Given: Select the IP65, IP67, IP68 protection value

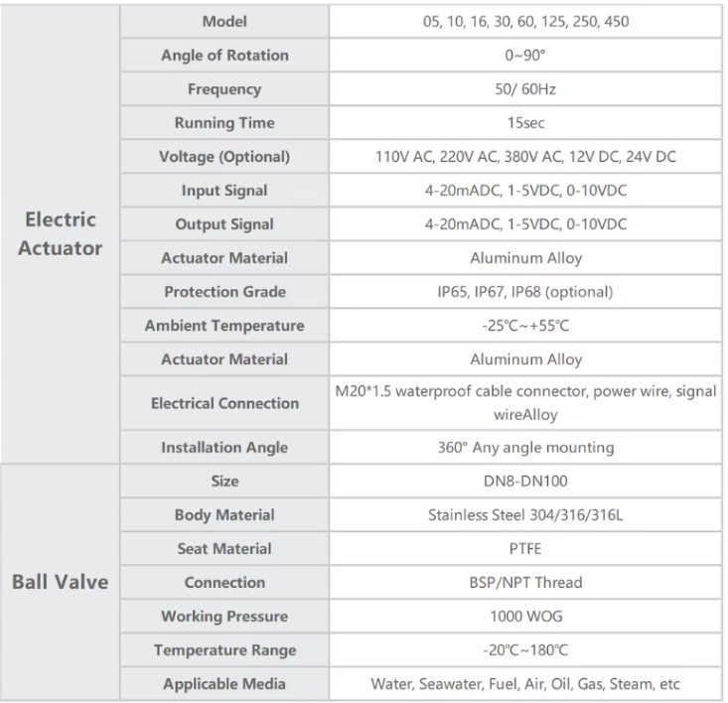Looking at the screenshot, I should 525,292.
